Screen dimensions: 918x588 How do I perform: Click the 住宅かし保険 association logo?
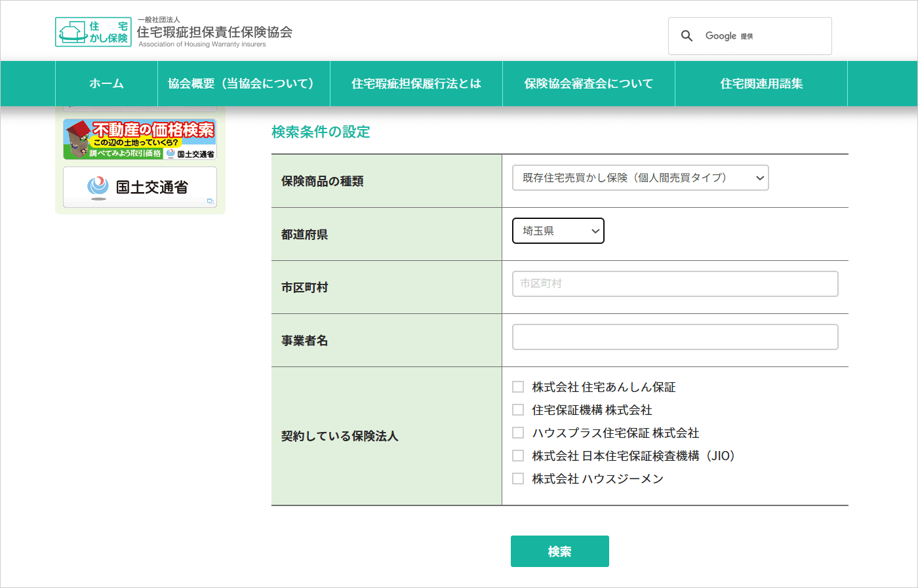click(94, 31)
